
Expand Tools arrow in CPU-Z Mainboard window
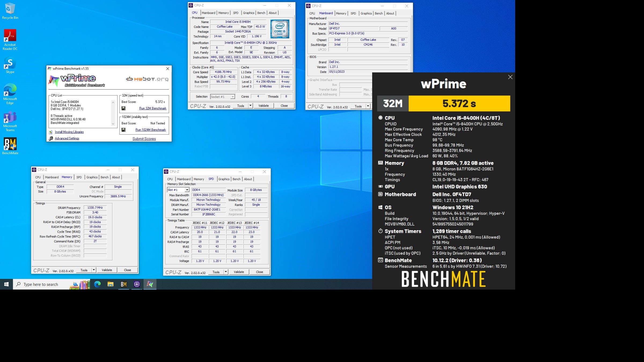368,106
